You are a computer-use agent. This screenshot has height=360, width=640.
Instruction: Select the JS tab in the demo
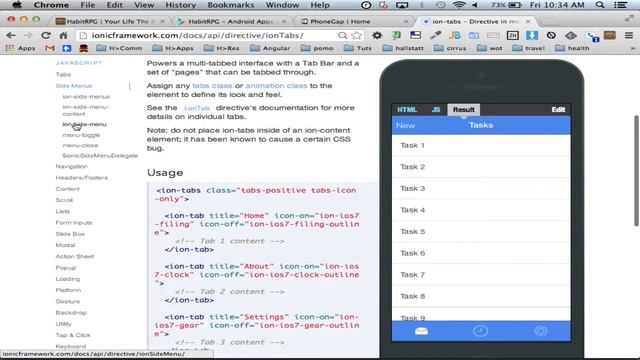tap(436, 109)
